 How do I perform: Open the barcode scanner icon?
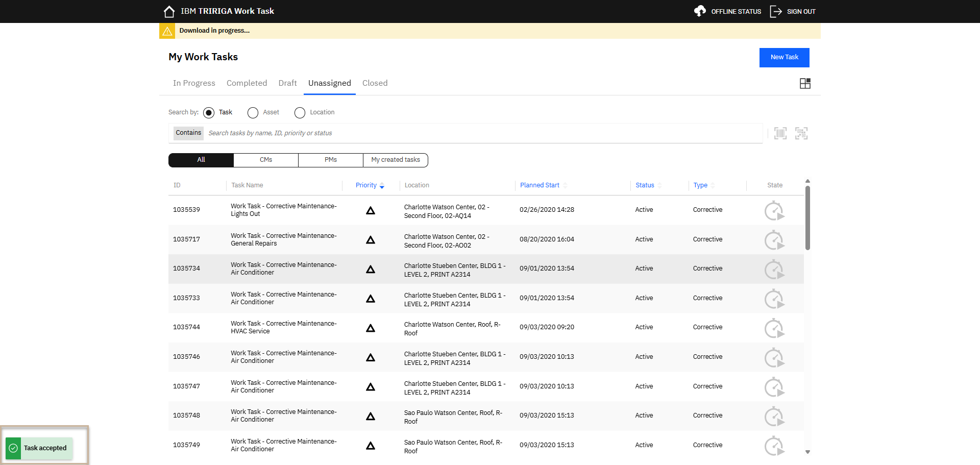point(780,133)
